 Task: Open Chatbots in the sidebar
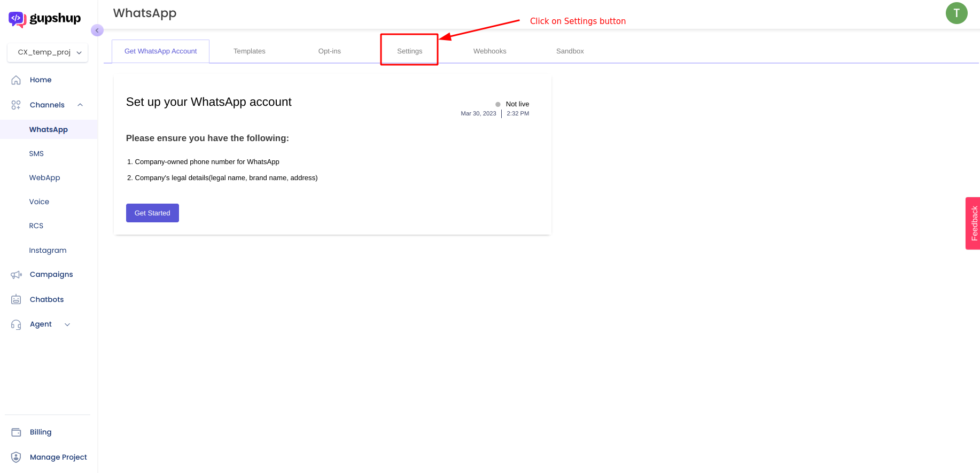coord(47,299)
